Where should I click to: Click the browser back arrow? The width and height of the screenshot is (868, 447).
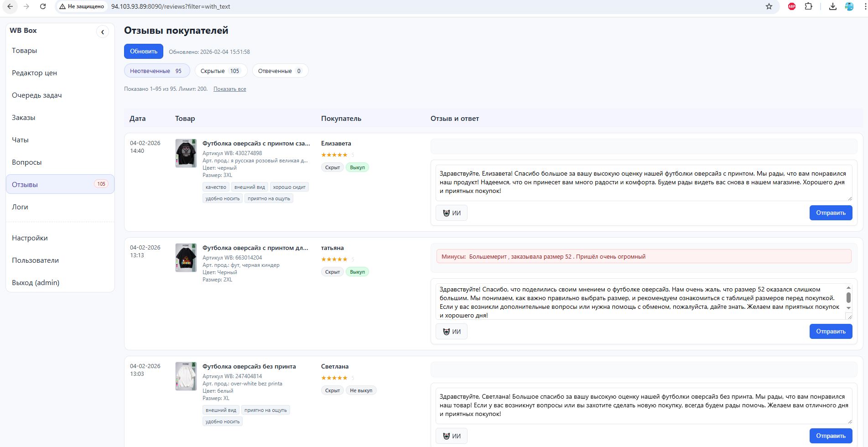[10, 6]
